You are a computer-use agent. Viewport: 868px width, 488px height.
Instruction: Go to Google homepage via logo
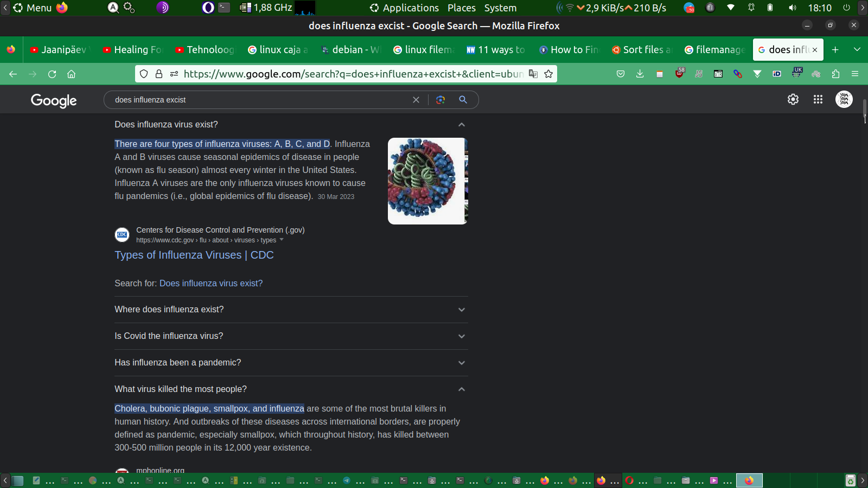click(x=54, y=100)
